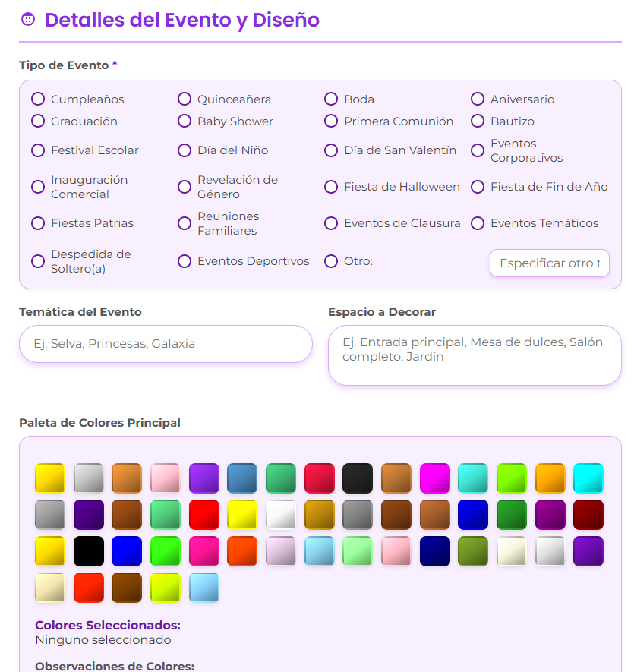Select the dark navy blue swatch

435,551
